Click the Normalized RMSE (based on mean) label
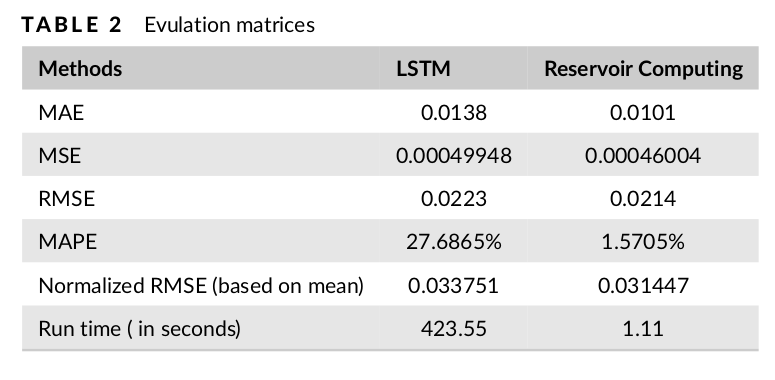The height and width of the screenshot is (380, 775). pos(201,286)
